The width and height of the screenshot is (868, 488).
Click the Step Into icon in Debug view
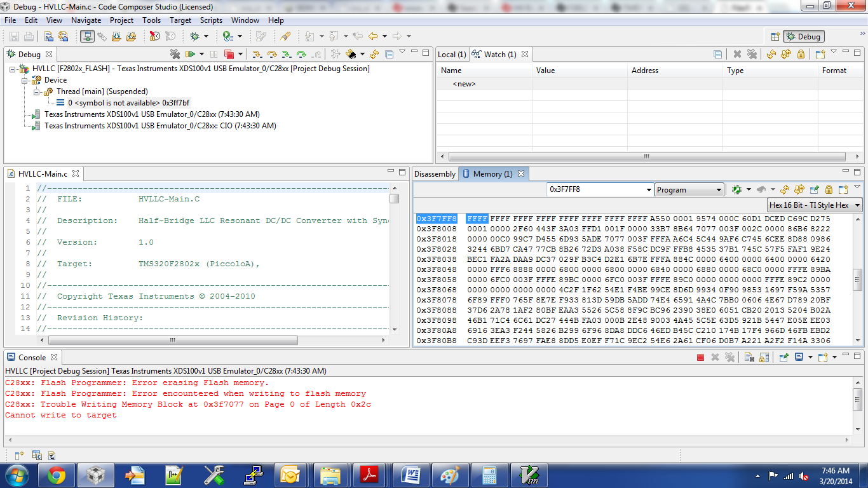tap(257, 55)
